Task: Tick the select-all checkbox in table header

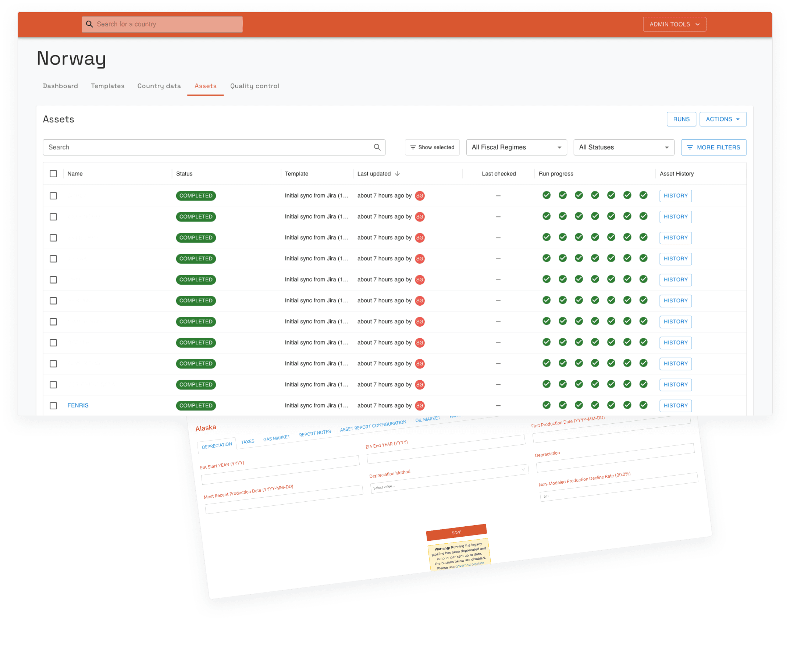Action: (53, 174)
